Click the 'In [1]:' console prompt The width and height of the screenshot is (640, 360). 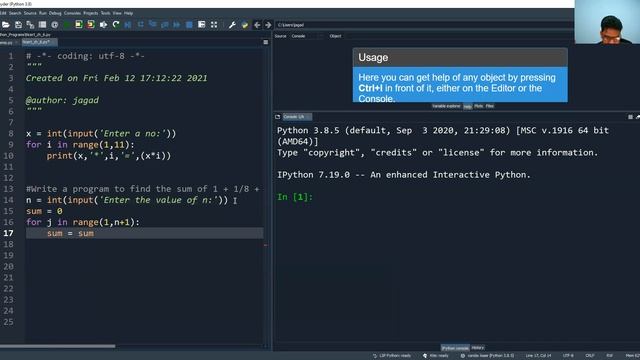pyautogui.click(x=295, y=197)
